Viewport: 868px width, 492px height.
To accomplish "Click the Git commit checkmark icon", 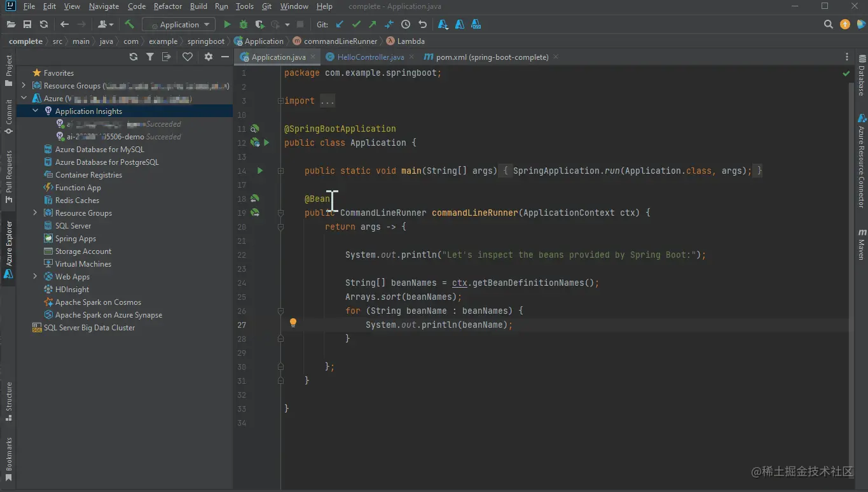I will pos(356,24).
